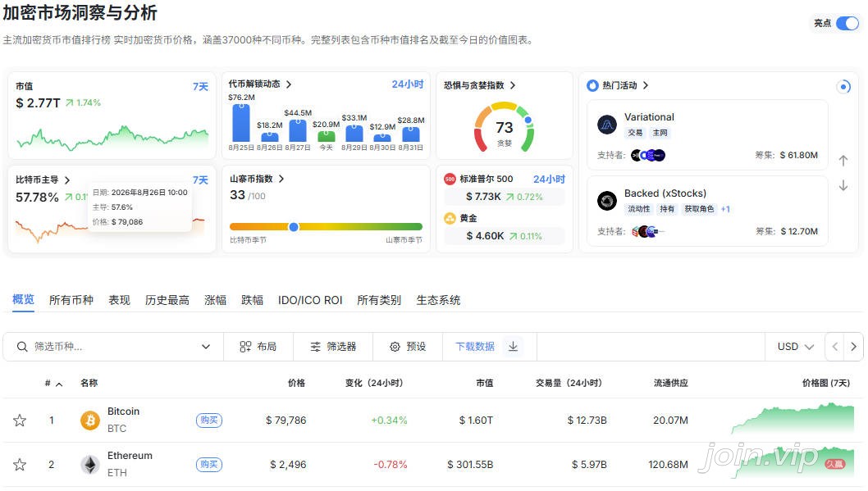Toggle the 亮点 highlights switch
The width and height of the screenshot is (868, 491).
pos(847,23)
